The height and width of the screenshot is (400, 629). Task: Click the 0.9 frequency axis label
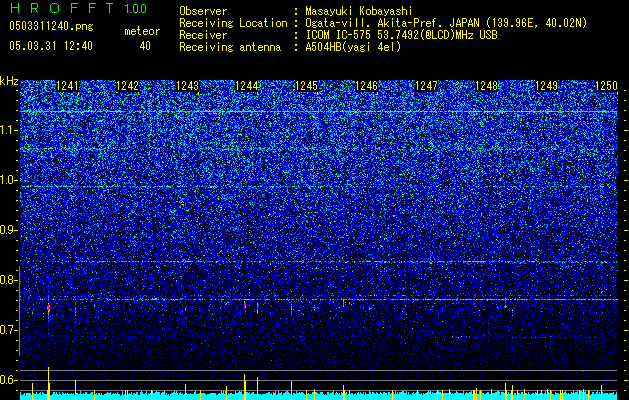coord(9,230)
